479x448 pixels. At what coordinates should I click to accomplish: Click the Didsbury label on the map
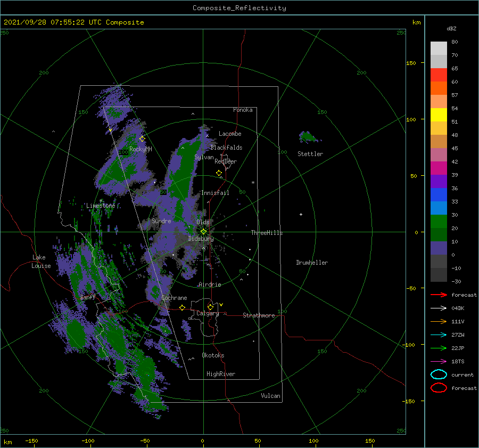[x=201, y=239]
